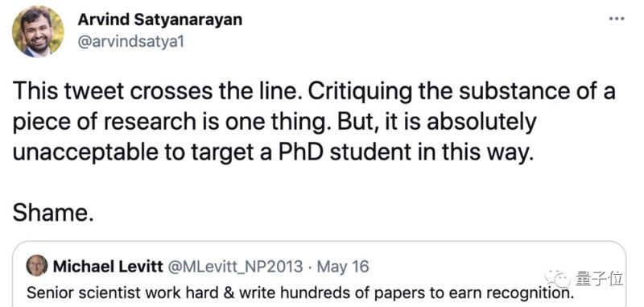Click the "Shame." line of the tweet
The width and height of the screenshot is (644, 307).
[53, 214]
